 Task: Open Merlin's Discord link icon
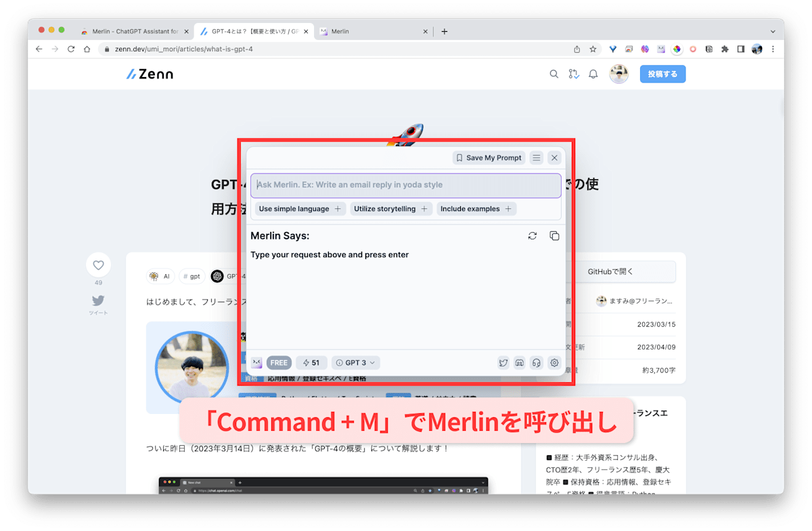(x=520, y=363)
